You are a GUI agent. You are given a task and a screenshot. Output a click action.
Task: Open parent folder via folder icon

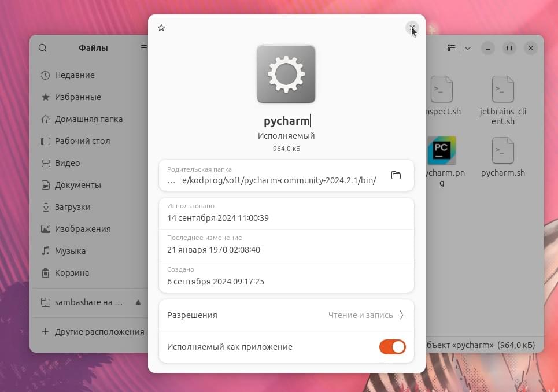pyautogui.click(x=396, y=175)
